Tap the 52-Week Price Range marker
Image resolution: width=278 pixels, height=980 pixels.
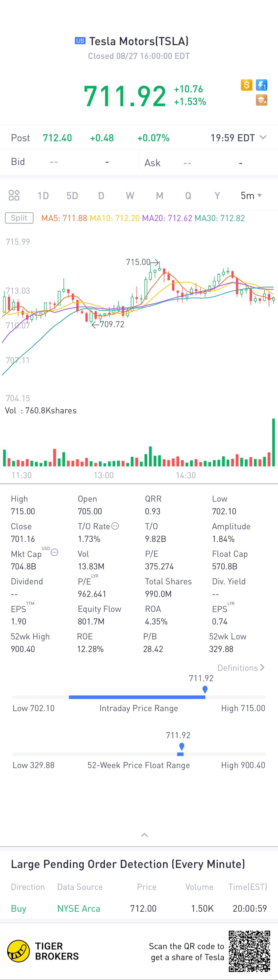182,746
